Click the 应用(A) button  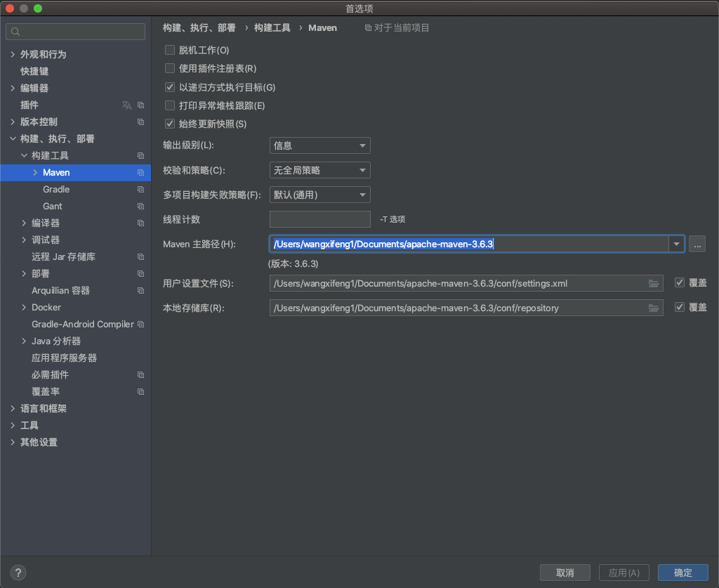[624, 573]
